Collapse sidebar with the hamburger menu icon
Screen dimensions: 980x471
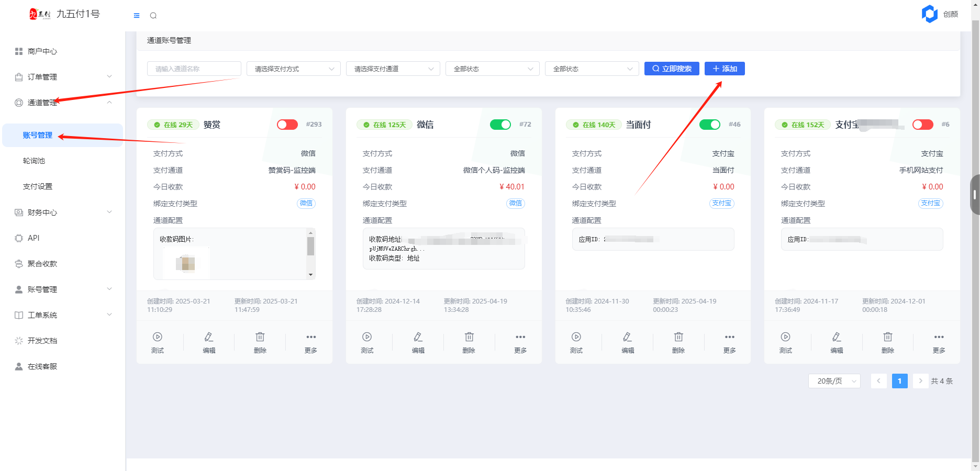137,16
